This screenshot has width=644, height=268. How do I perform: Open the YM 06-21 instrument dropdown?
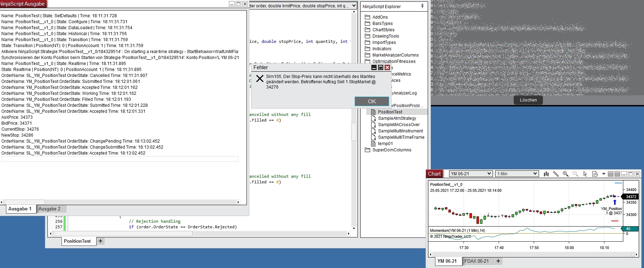(x=471, y=174)
